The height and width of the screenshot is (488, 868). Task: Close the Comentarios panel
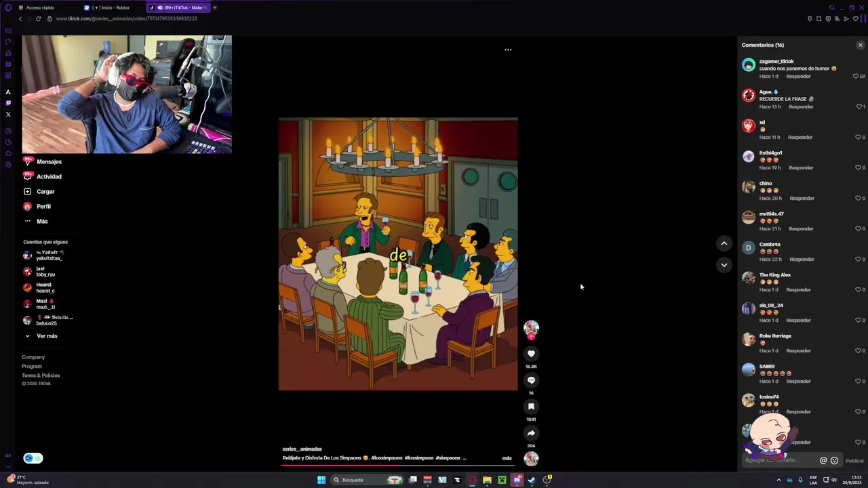(x=861, y=45)
